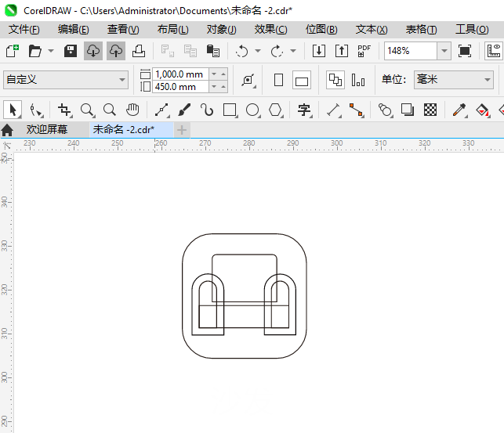
Task: Click page height field 450.0 mm
Action: coord(180,87)
